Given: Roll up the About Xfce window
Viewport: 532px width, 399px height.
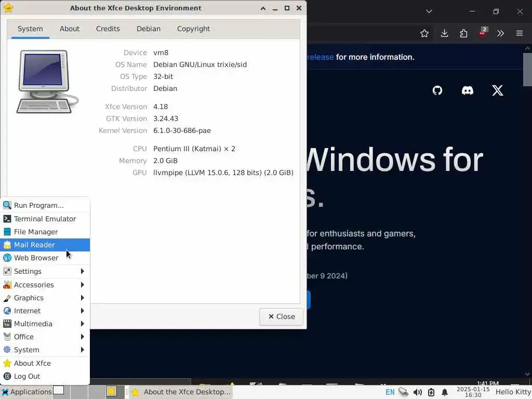Looking at the screenshot, I should tap(263, 8).
